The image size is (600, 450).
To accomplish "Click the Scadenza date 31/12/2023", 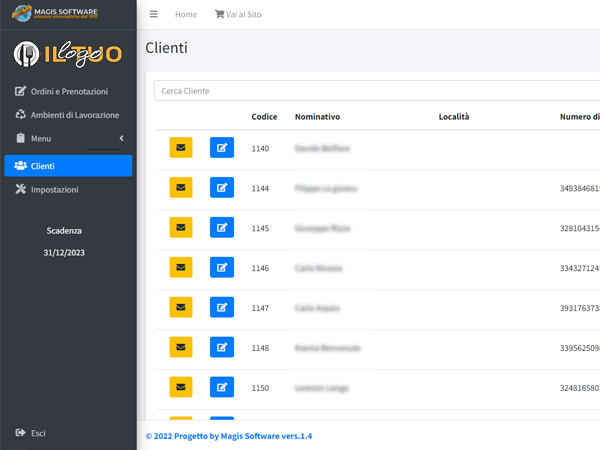I will [x=64, y=253].
